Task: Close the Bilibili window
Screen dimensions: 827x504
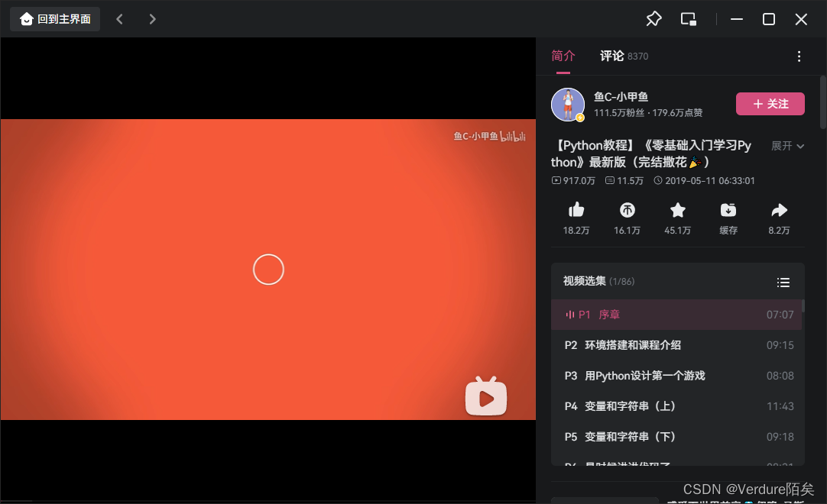Action: 801,20
